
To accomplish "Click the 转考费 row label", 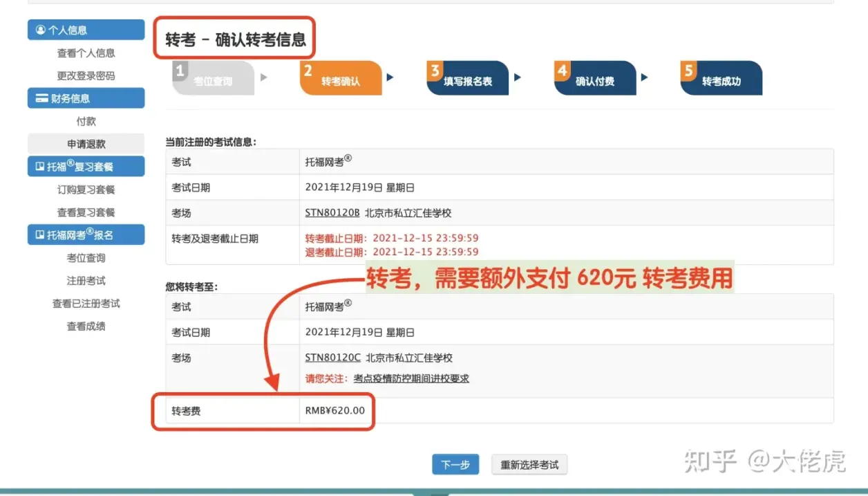I will (186, 412).
